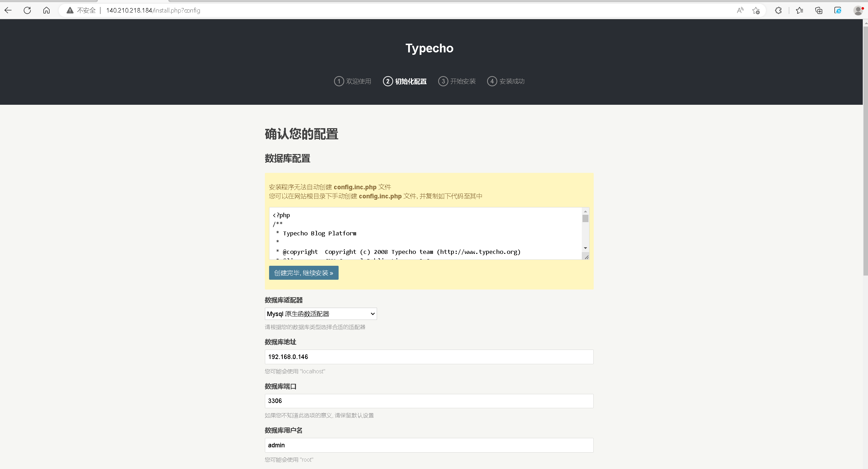Open the collections icon
Screen dimensions: 868x469
click(x=819, y=10)
